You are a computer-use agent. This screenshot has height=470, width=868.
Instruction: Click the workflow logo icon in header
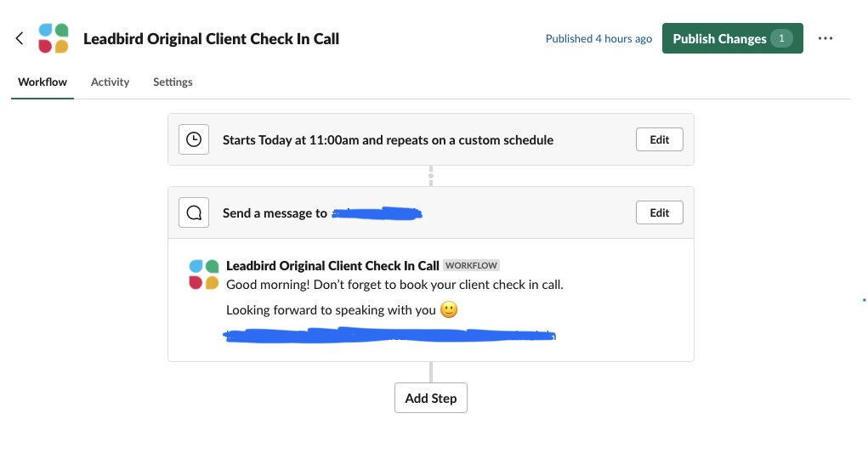point(54,38)
